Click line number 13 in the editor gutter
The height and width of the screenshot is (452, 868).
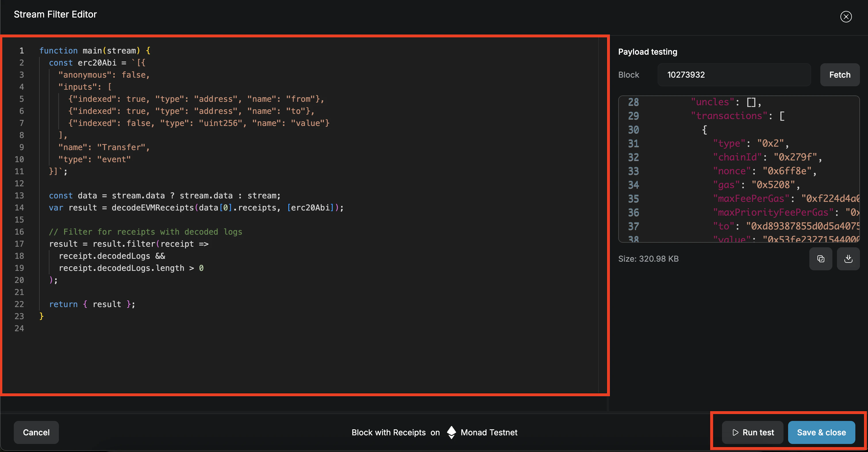pyautogui.click(x=19, y=196)
